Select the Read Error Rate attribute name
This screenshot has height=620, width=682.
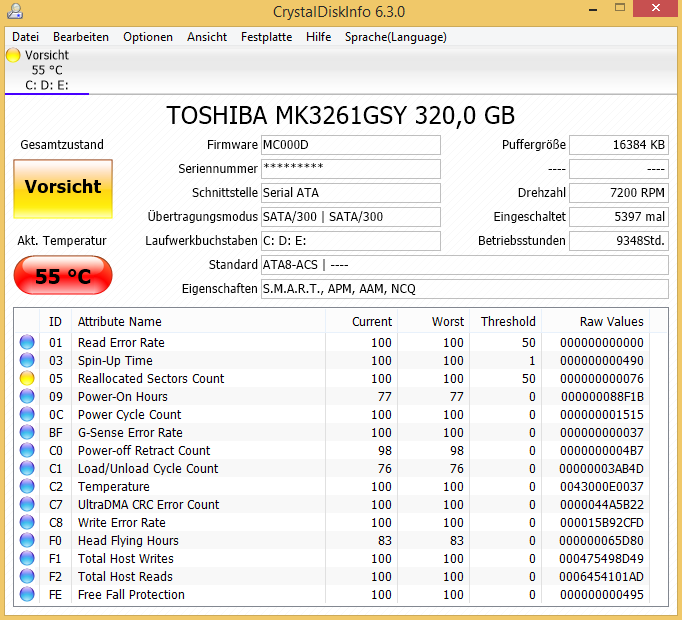coord(121,342)
